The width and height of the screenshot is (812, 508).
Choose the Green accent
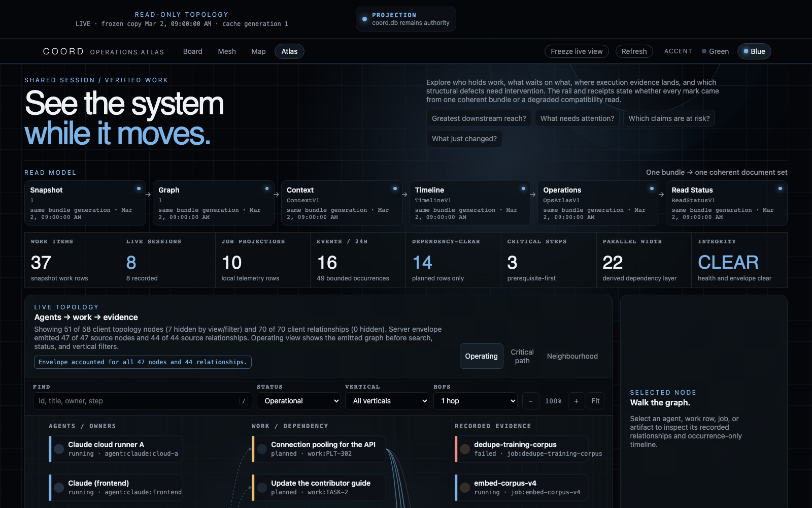tap(715, 51)
